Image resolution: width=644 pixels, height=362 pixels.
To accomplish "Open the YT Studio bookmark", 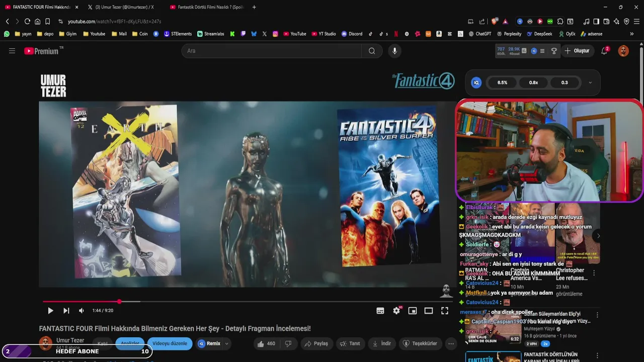I will pos(324,34).
